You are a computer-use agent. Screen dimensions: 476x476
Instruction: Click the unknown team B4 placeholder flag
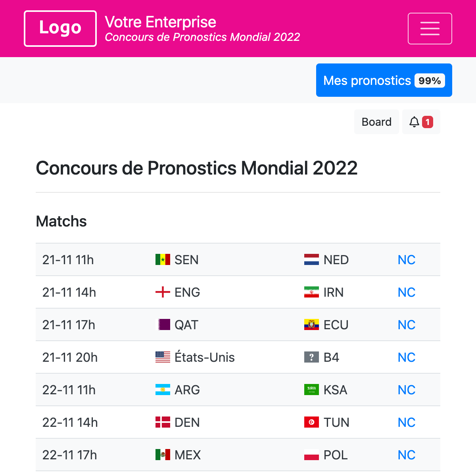[311, 357]
